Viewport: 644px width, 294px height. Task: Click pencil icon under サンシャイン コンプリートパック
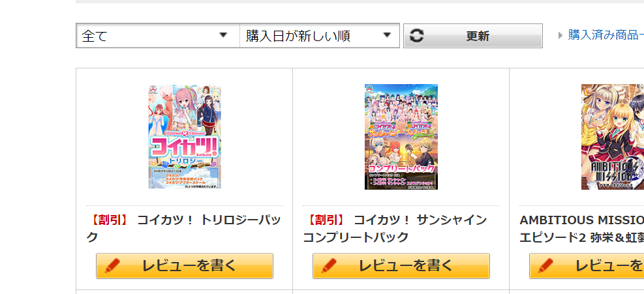(329, 266)
